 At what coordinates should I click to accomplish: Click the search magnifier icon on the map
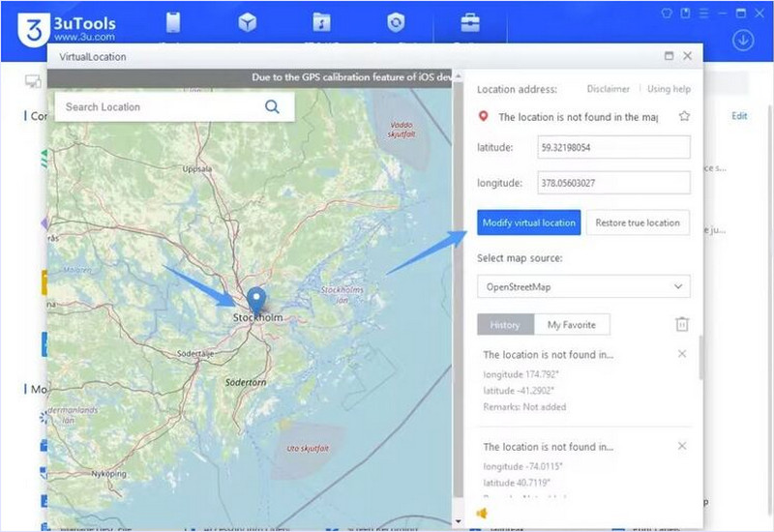pos(272,106)
